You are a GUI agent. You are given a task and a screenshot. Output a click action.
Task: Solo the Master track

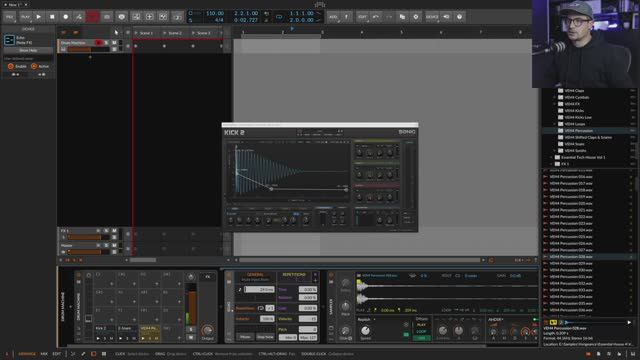tap(107, 245)
